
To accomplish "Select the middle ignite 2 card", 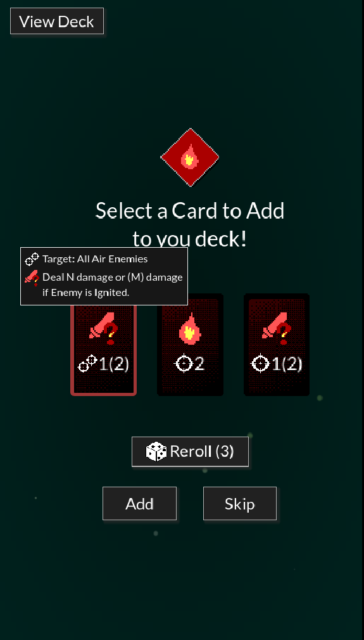I will click(x=191, y=345).
